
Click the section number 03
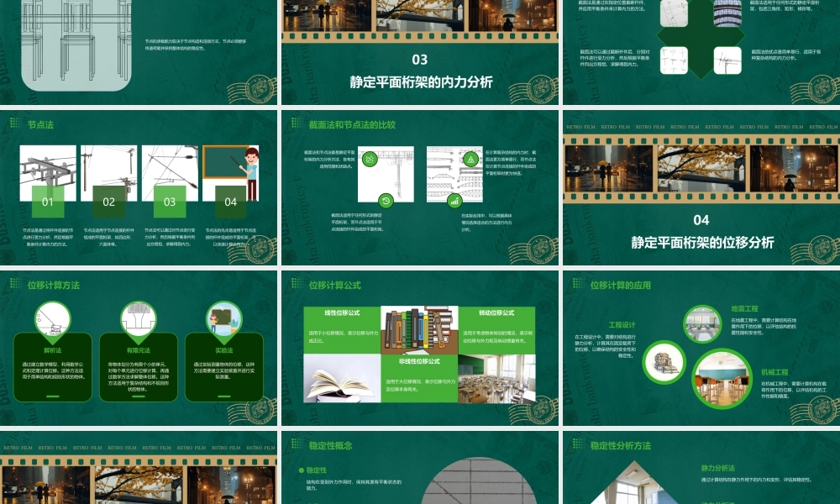click(420, 60)
